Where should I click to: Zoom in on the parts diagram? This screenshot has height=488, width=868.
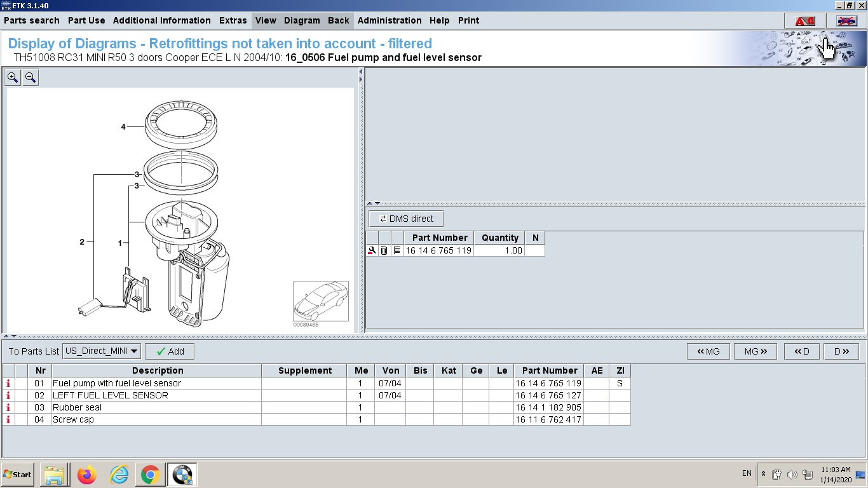(13, 78)
